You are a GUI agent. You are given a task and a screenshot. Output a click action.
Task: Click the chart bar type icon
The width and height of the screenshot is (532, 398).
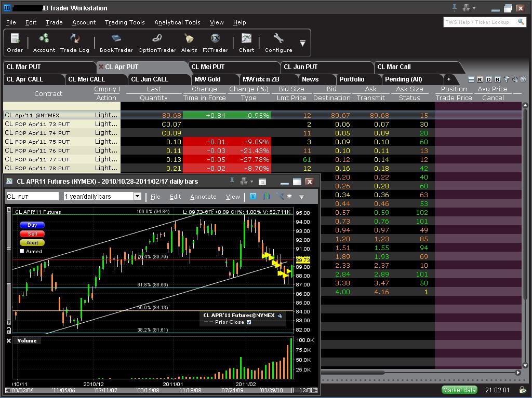tap(267, 196)
